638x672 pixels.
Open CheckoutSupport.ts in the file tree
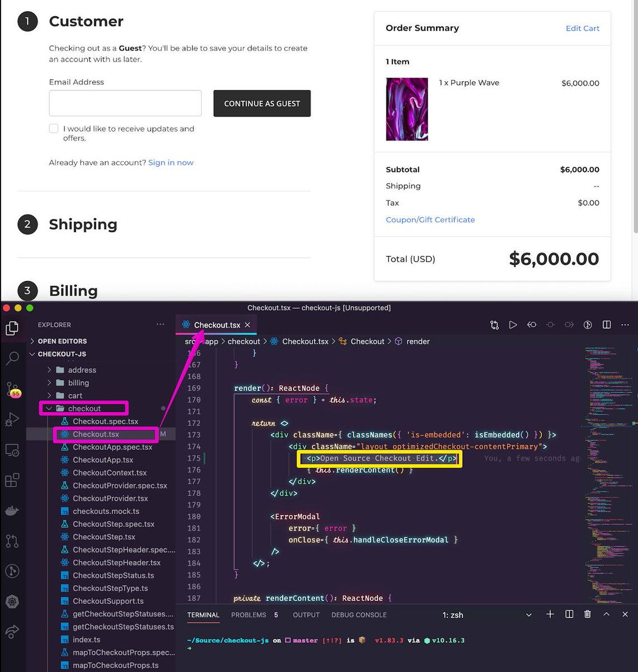(x=108, y=601)
